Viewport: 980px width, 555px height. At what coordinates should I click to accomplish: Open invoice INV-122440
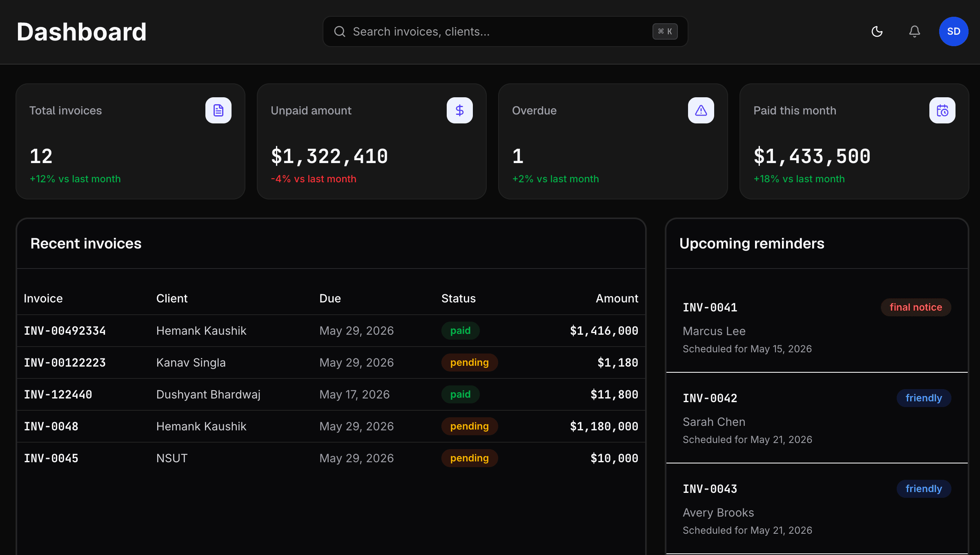[58, 394]
